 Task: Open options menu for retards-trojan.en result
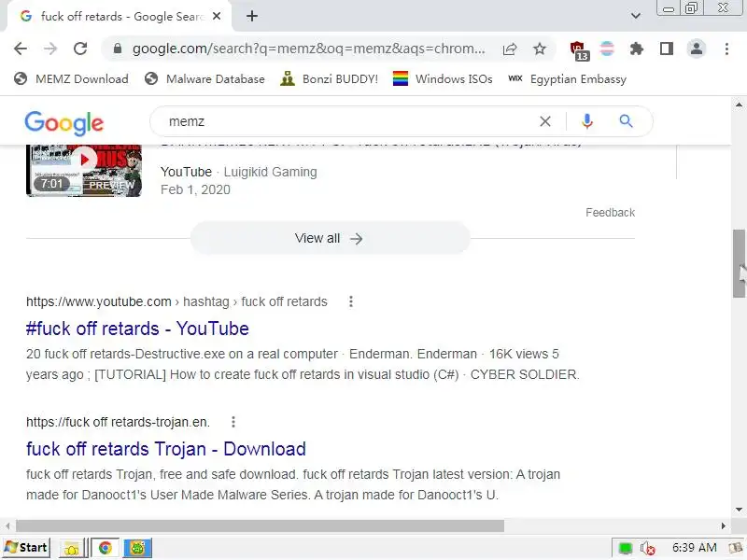click(233, 422)
